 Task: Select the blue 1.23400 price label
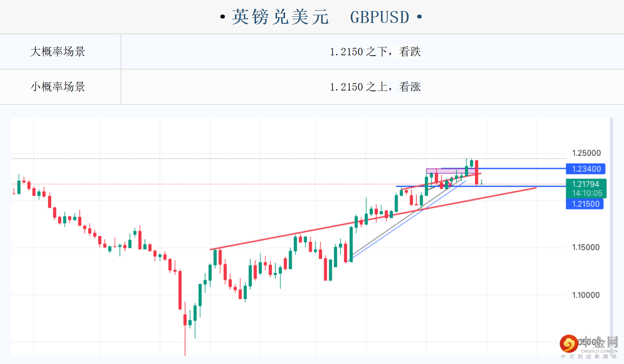point(585,169)
